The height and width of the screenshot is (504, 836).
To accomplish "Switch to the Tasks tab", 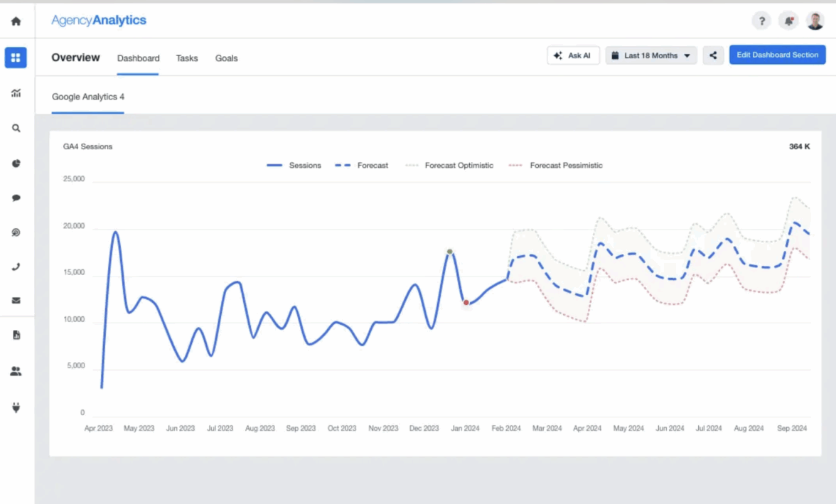I will coord(187,58).
